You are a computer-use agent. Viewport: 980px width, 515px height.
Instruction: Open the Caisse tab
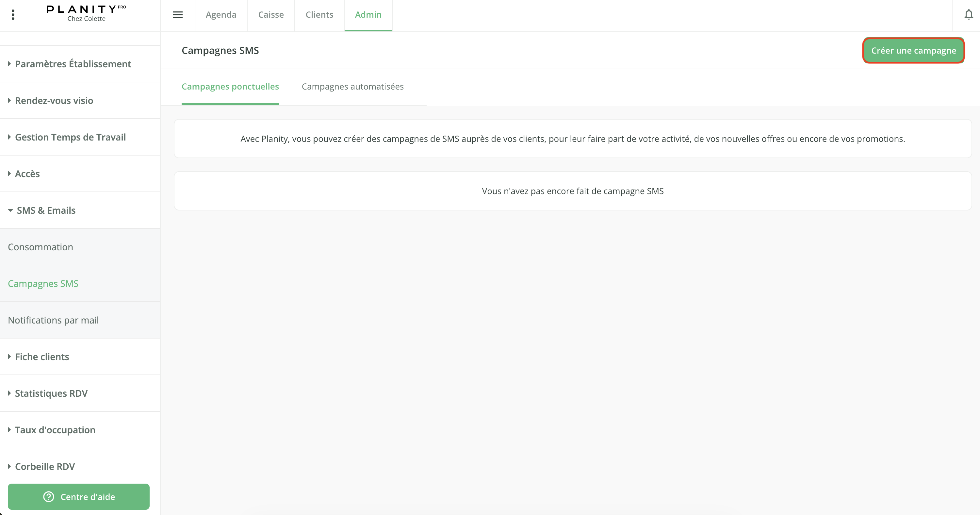pyautogui.click(x=271, y=15)
